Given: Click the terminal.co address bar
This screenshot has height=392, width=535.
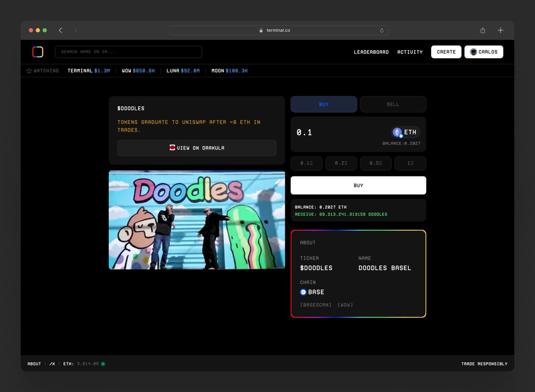Looking at the screenshot, I should coord(279,30).
